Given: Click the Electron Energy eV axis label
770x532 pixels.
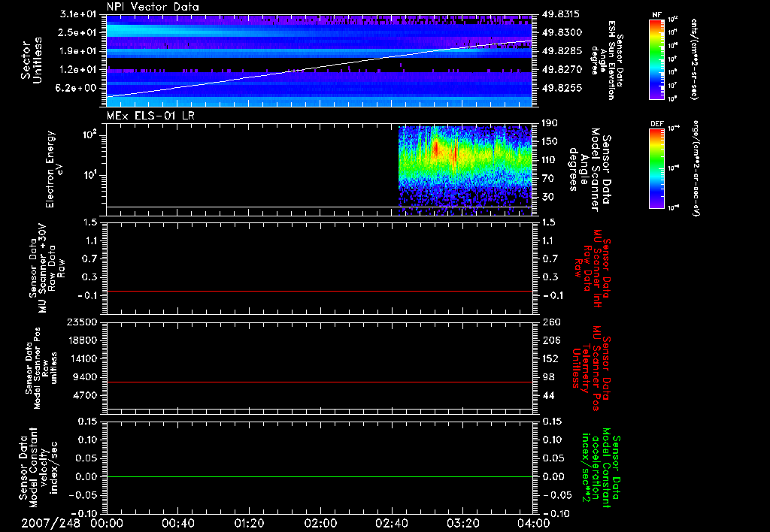Looking at the screenshot, I should [56, 169].
